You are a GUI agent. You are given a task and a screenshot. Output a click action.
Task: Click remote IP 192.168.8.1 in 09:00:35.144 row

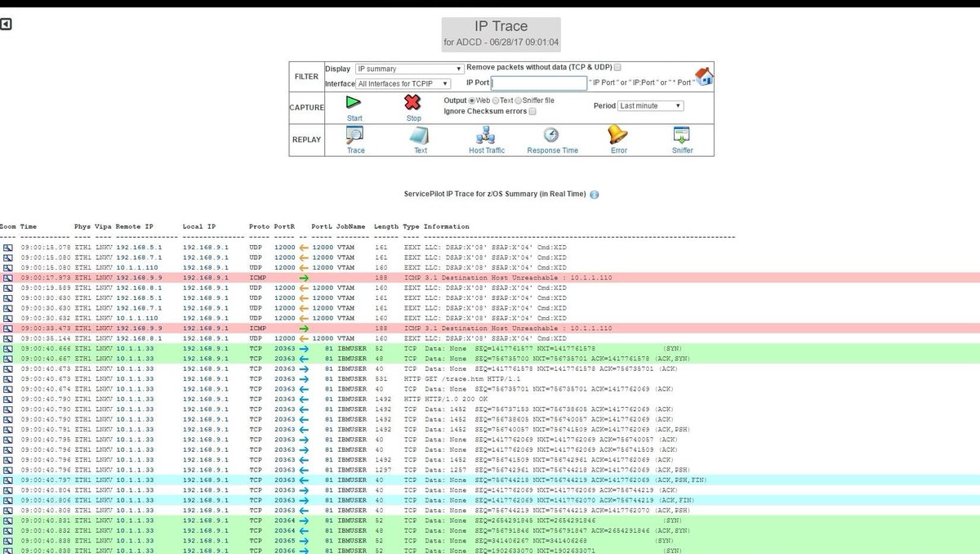pos(139,337)
